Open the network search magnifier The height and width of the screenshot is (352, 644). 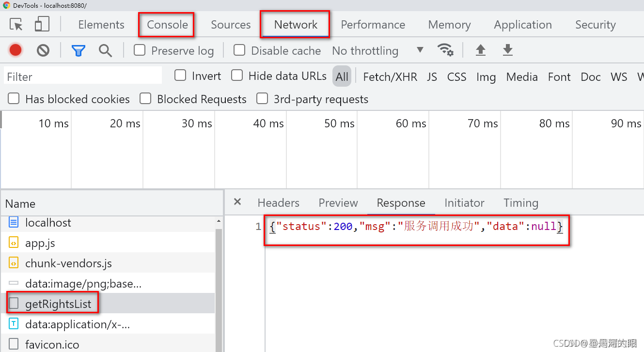click(105, 50)
